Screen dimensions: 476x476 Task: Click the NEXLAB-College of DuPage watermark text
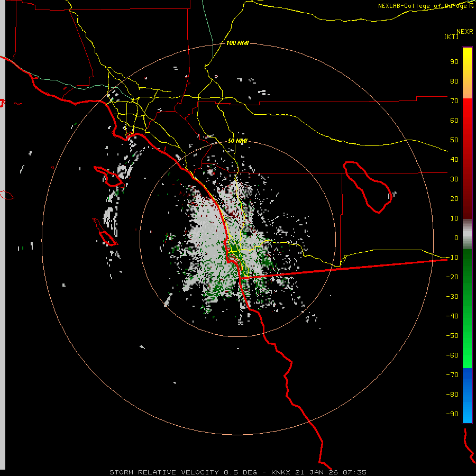[x=425, y=6]
